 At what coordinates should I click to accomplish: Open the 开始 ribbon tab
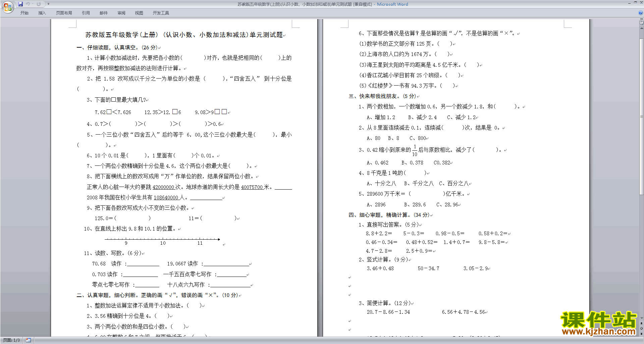(x=24, y=13)
